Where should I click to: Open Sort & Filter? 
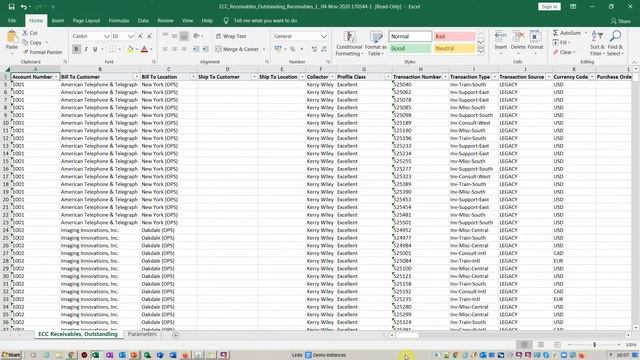(x=597, y=43)
